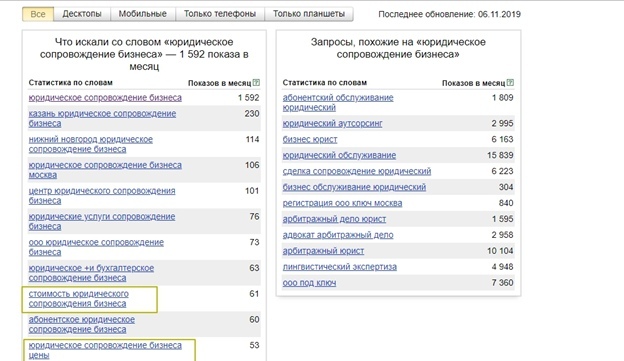This screenshot has height=361, width=624.
Task: Click «юридический обслуживание» query link
Action: 339,155
